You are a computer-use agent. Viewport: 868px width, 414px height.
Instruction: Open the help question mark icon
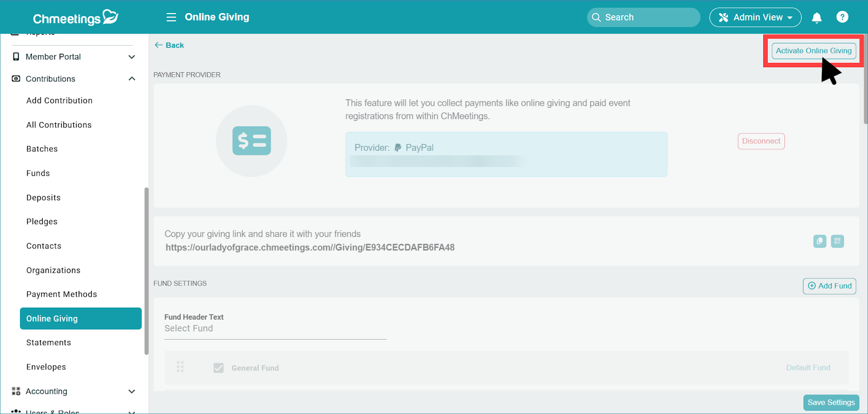click(x=842, y=17)
